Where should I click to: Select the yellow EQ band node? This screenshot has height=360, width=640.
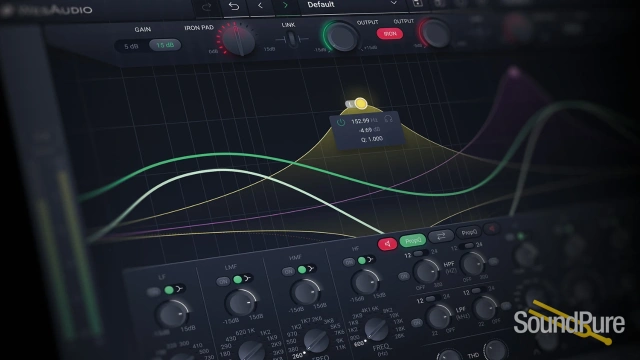point(360,103)
